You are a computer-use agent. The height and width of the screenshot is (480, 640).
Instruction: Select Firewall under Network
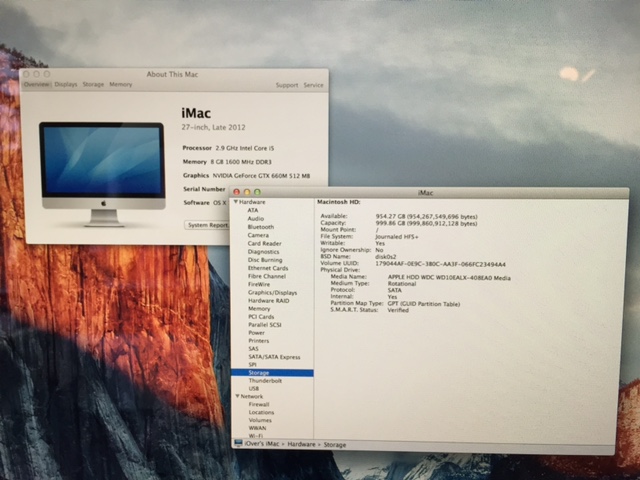tap(259, 404)
